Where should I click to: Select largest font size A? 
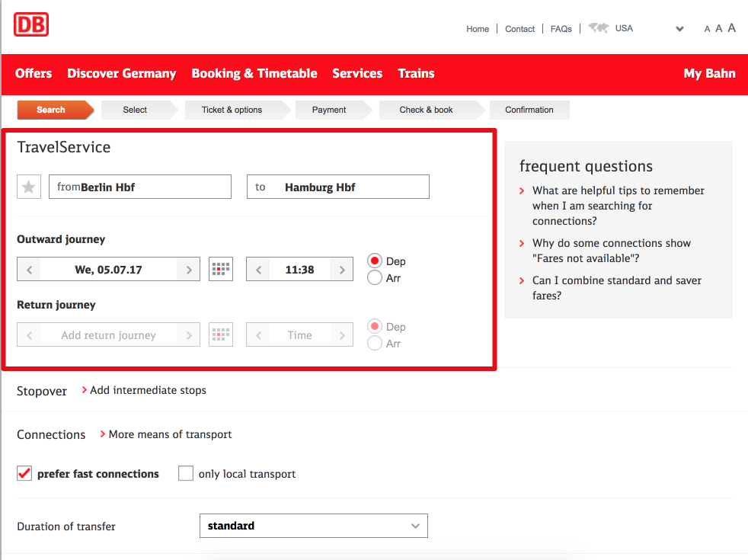coord(731,28)
